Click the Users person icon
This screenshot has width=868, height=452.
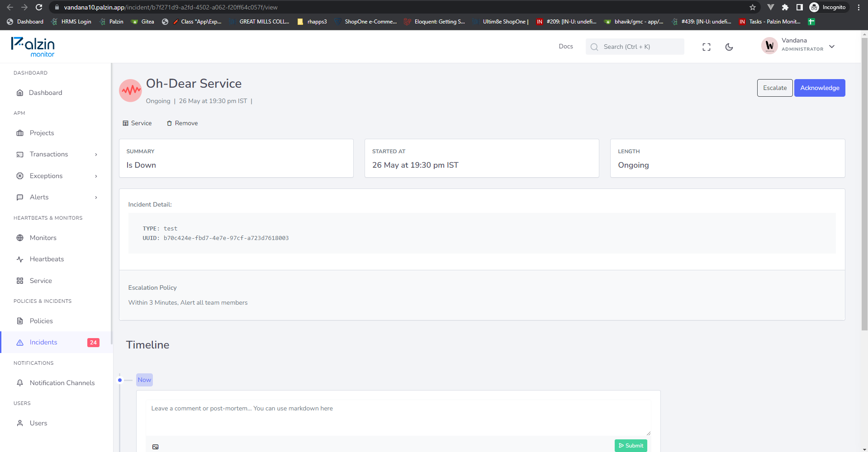[20, 423]
